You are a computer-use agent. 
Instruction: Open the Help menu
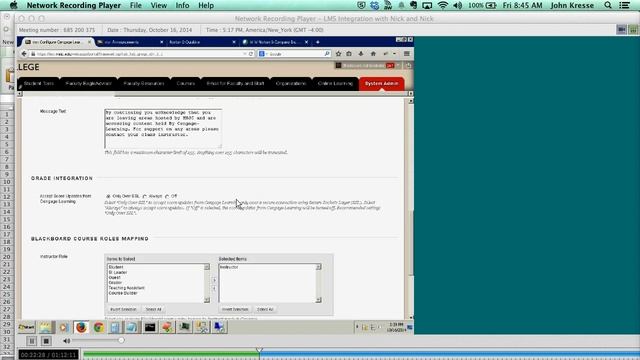(206, 5)
